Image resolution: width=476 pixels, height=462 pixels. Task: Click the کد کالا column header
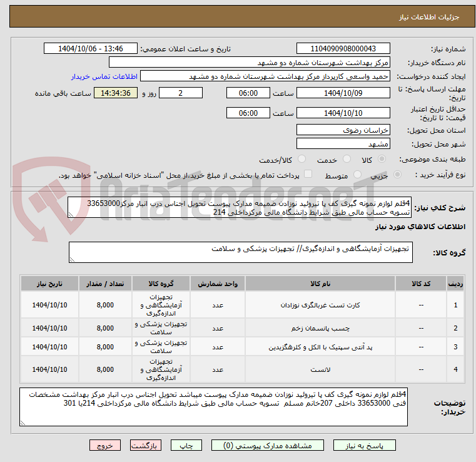tap(421, 284)
